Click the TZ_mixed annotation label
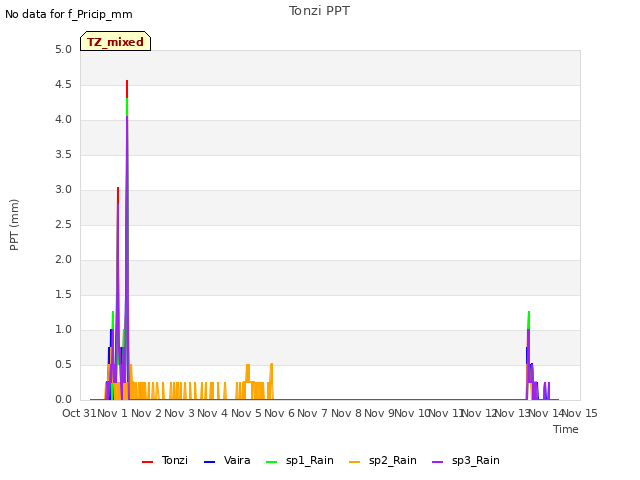The height and width of the screenshot is (480, 640). click(x=116, y=41)
